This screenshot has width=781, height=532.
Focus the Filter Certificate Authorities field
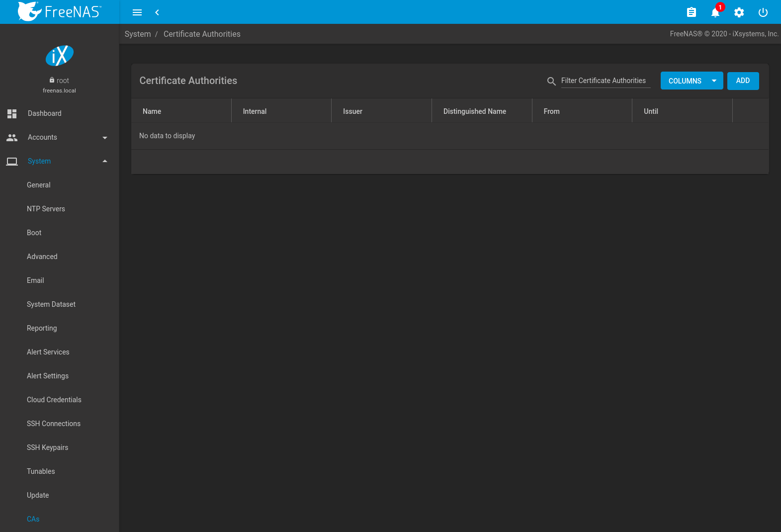(605, 81)
